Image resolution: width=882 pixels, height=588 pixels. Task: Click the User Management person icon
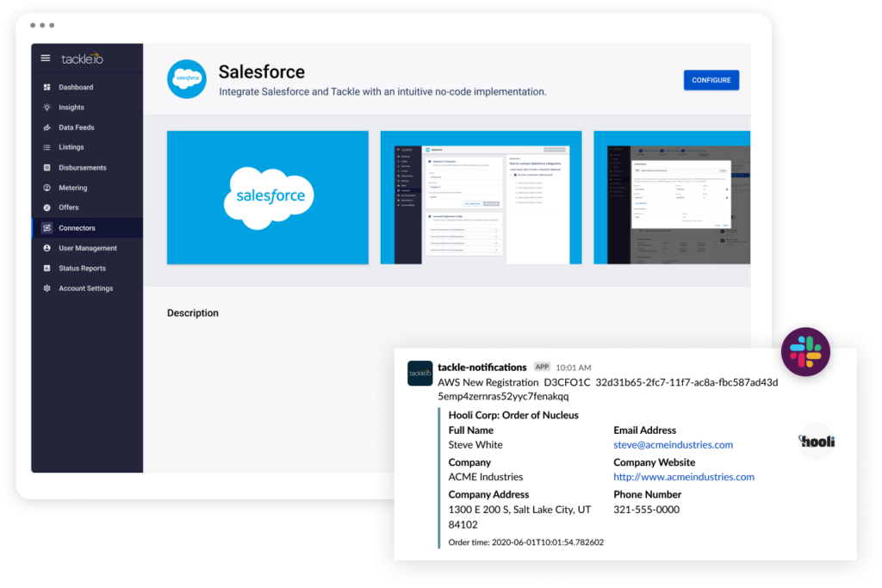coord(47,248)
